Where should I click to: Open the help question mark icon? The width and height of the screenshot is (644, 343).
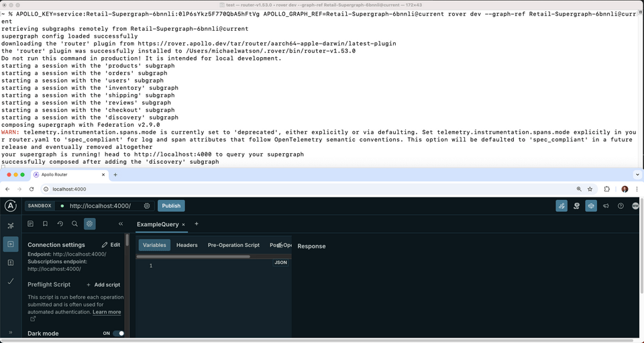tap(621, 206)
